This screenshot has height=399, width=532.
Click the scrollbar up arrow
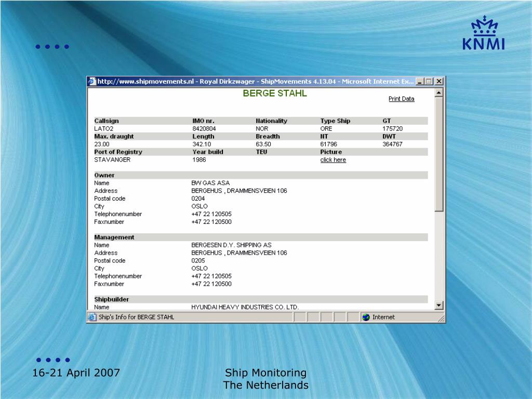[x=438, y=92]
